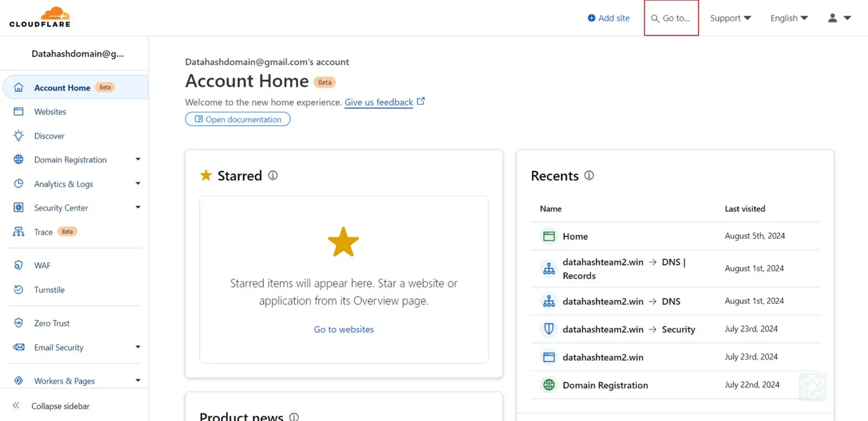Click the Workers & Pages icon
The height and width of the screenshot is (421, 868).
[18, 380]
